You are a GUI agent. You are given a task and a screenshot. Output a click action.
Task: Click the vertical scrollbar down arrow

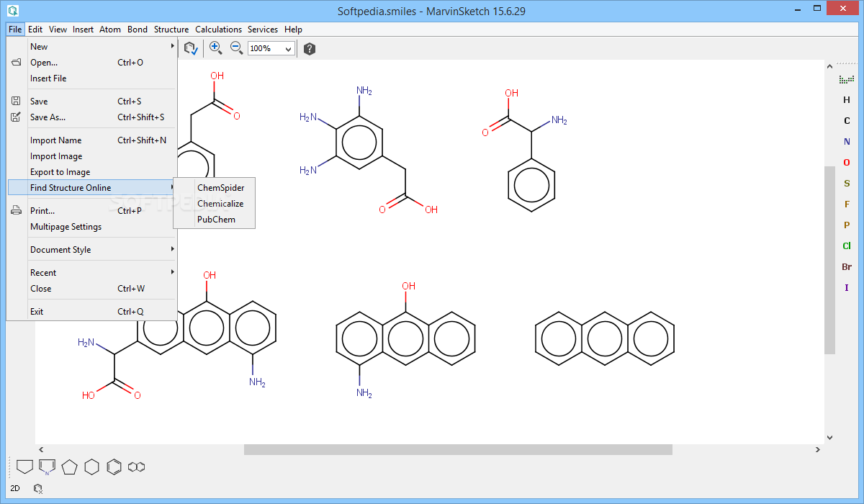pyautogui.click(x=829, y=437)
